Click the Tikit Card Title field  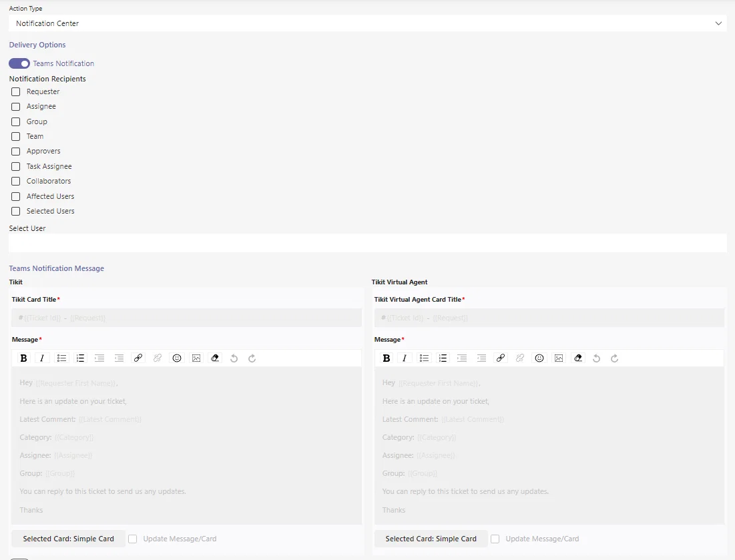186,318
